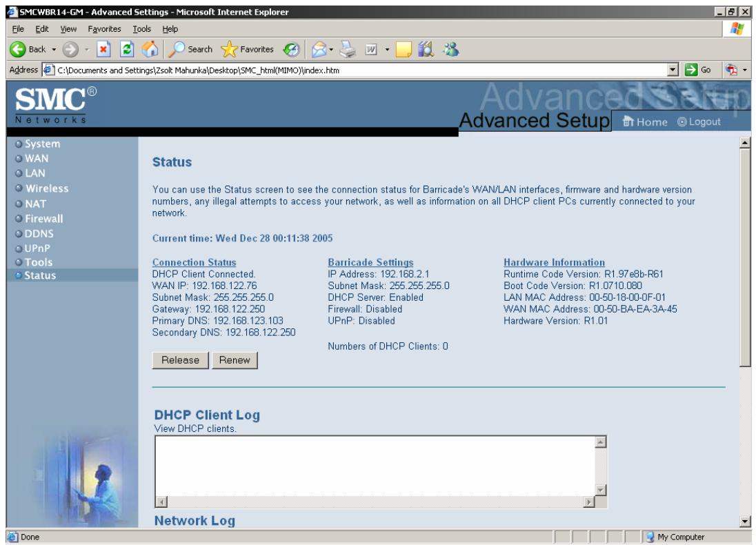756x545 pixels.
Task: Click the Windows flag logo
Action: [x=736, y=29]
